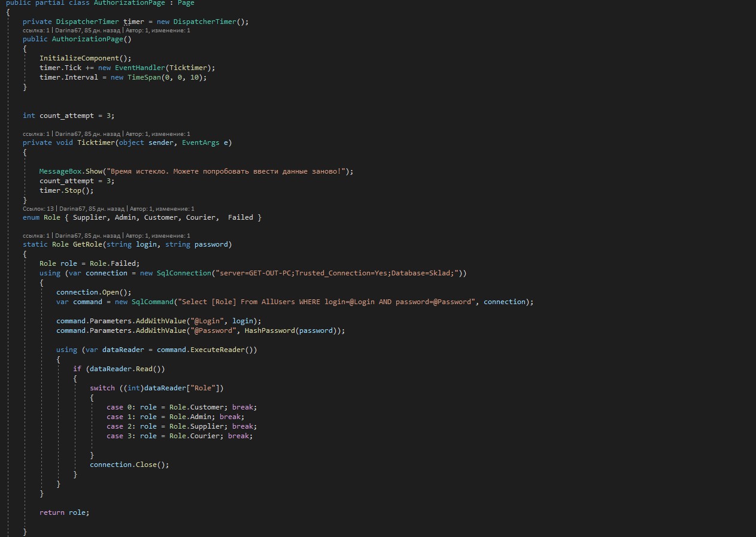Click 'Role.Courier' in case 3 line
The width and height of the screenshot is (756, 537).
point(195,436)
